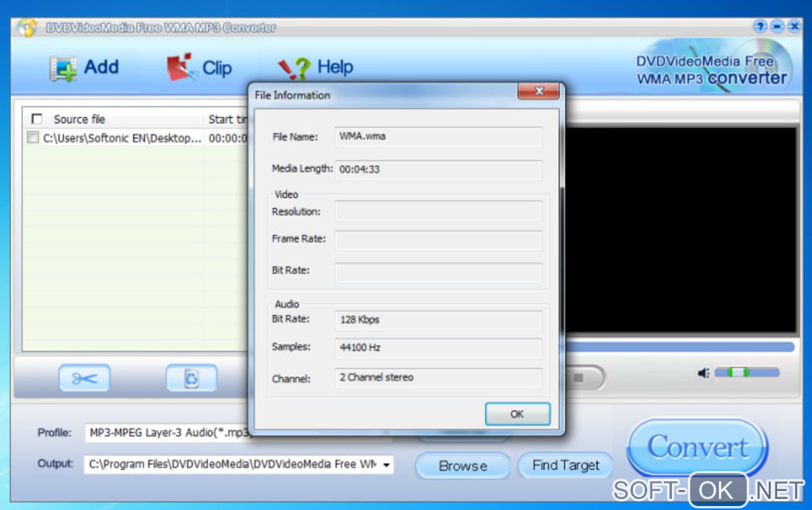The image size is (812, 510).
Task: Mute audio via speaker icon
Action: 703,373
